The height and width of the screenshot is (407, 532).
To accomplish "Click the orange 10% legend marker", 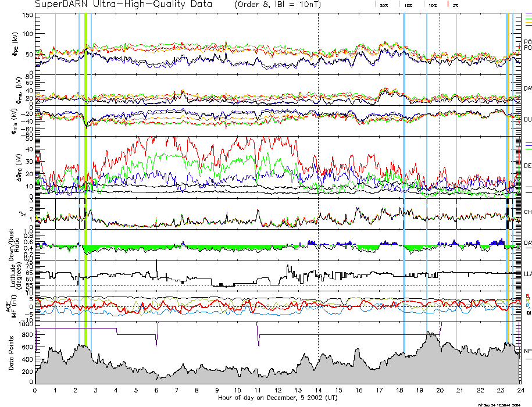I will [424, 4].
